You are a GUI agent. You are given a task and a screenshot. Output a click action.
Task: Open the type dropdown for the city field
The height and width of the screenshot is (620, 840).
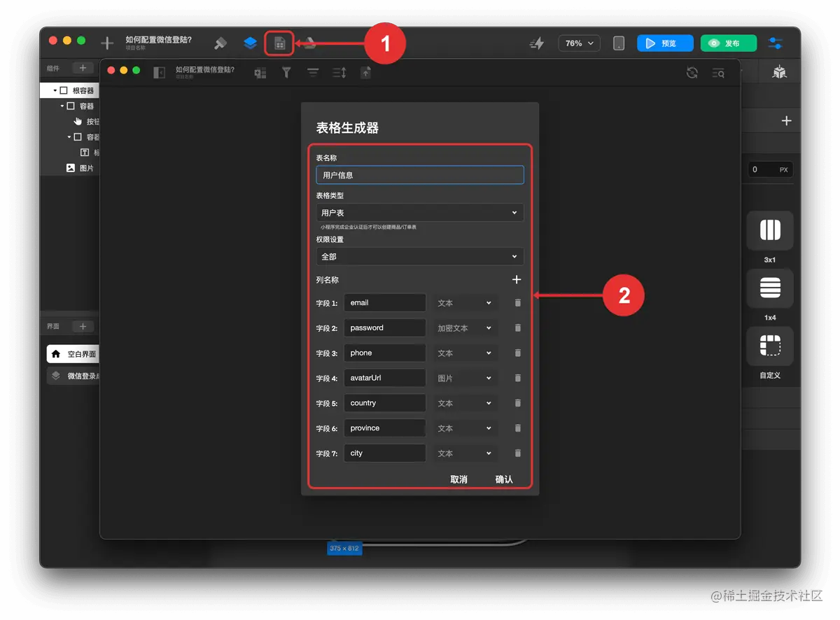click(x=465, y=453)
